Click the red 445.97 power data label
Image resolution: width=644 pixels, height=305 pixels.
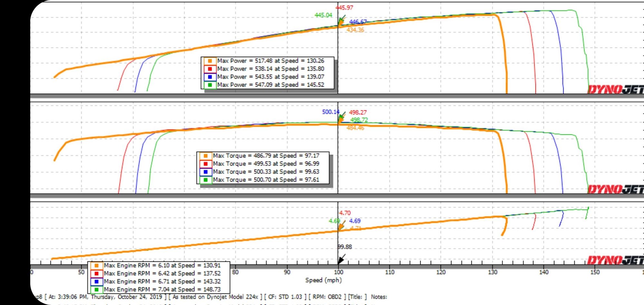[x=344, y=8]
